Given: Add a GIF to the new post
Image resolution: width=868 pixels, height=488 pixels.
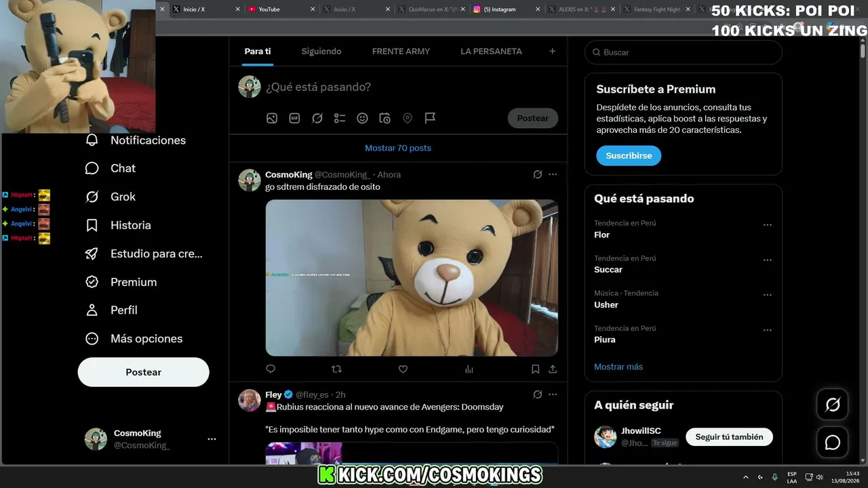Looking at the screenshot, I should pyautogui.click(x=294, y=118).
